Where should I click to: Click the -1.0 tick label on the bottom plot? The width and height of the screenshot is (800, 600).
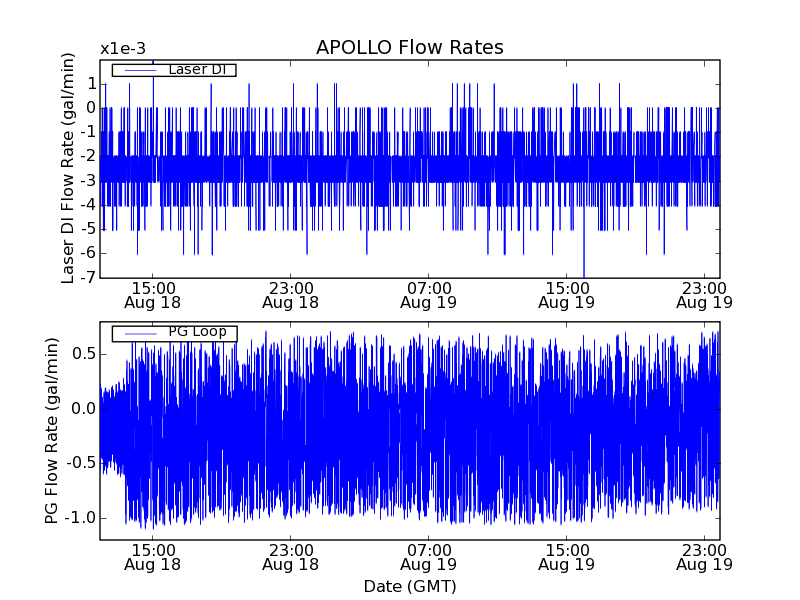[80, 517]
